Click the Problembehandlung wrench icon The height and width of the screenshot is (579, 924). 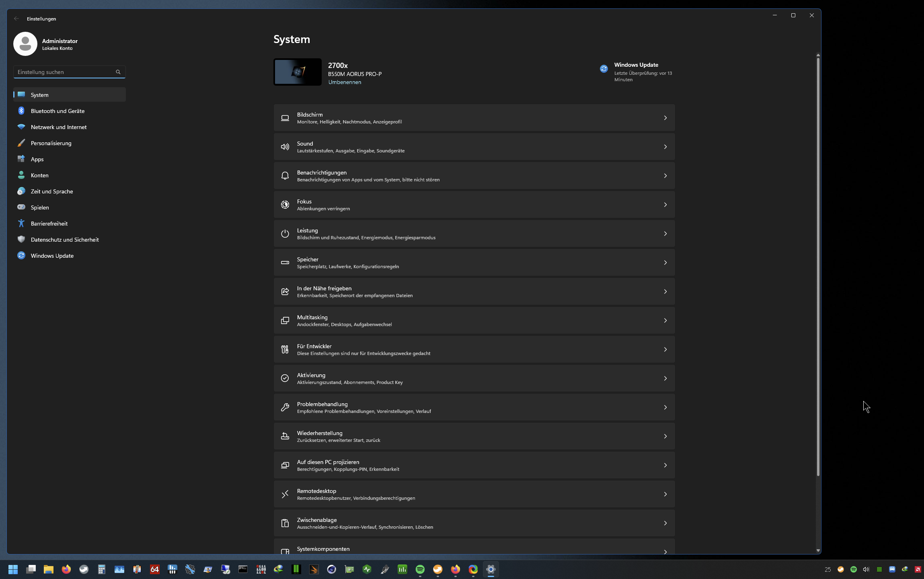pos(285,407)
